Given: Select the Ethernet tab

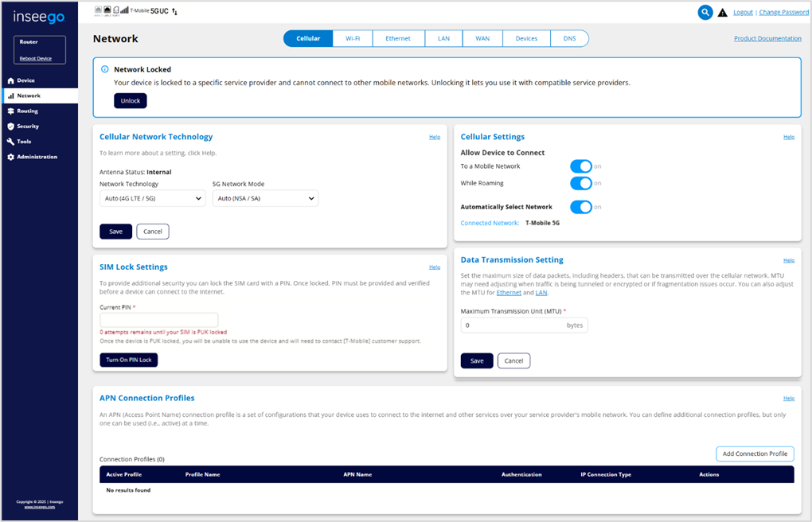Looking at the screenshot, I should pyautogui.click(x=397, y=38).
